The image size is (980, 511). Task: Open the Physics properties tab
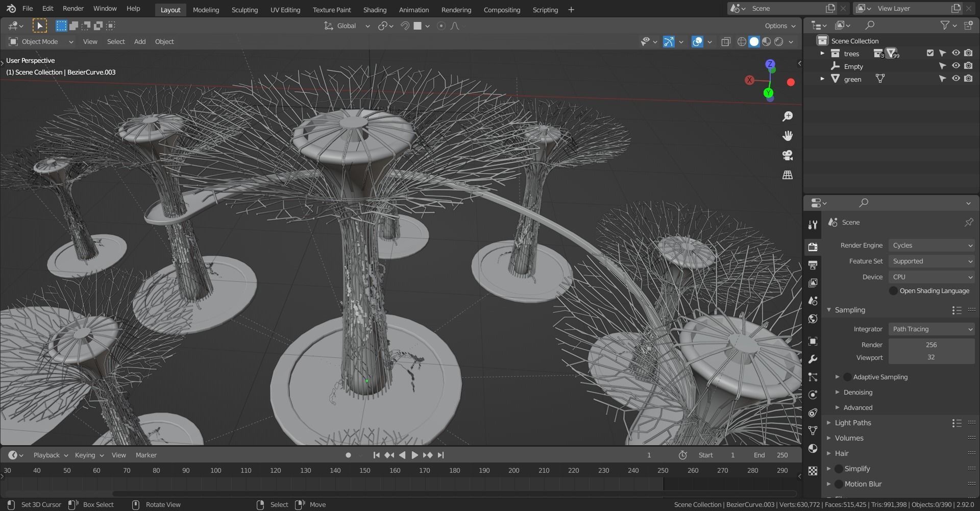click(813, 395)
